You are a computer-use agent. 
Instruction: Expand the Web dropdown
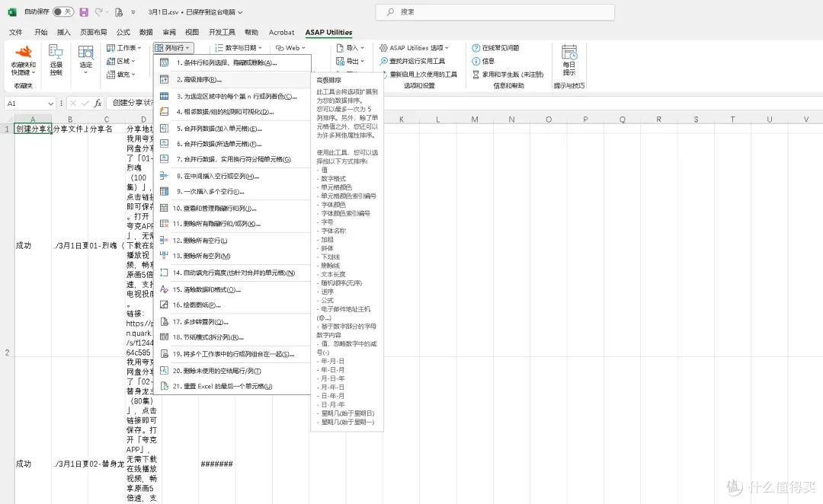[290, 48]
